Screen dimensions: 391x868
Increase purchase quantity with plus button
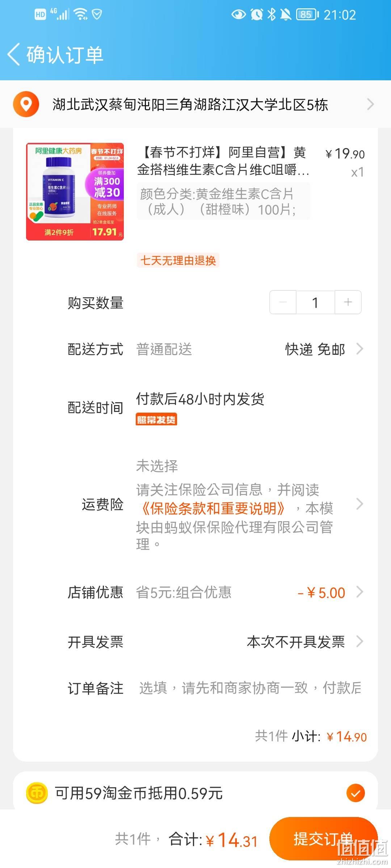(x=348, y=302)
